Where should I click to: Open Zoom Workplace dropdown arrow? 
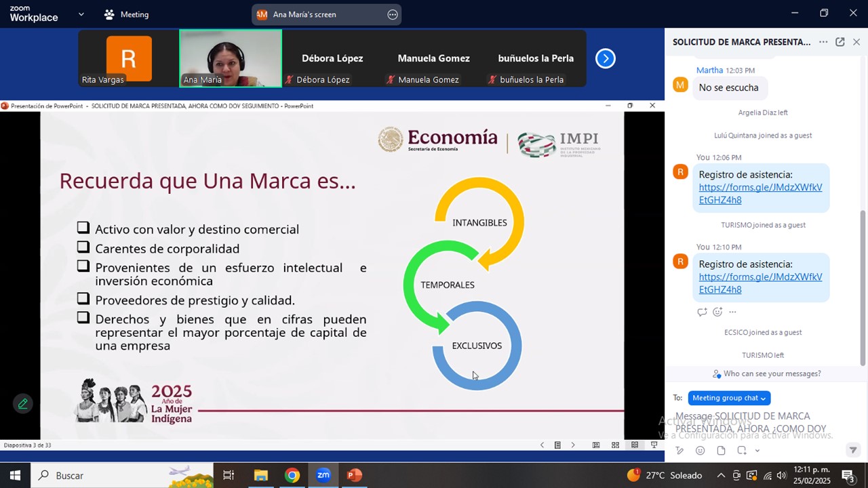[x=81, y=14]
